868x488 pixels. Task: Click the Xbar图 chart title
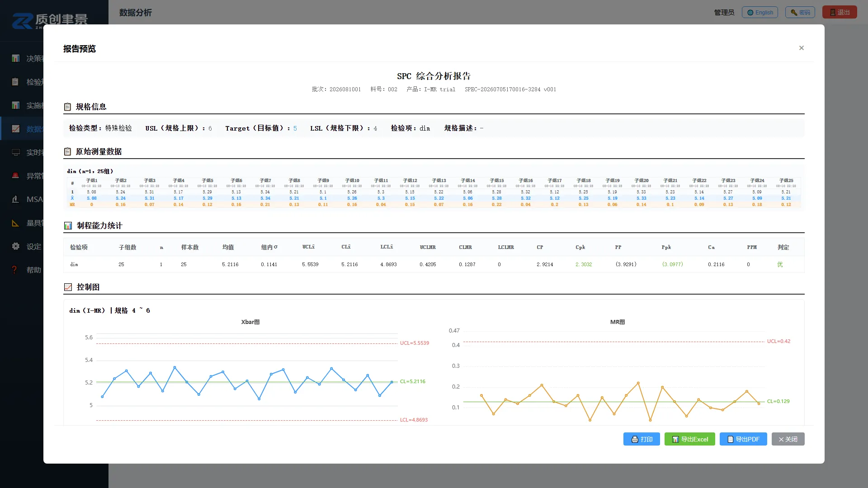pyautogui.click(x=250, y=322)
